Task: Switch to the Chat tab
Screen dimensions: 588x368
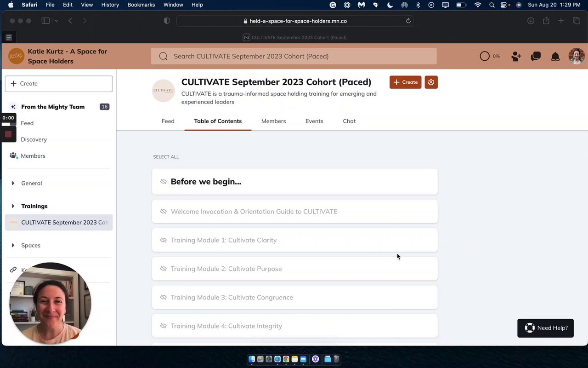Action: pyautogui.click(x=349, y=121)
